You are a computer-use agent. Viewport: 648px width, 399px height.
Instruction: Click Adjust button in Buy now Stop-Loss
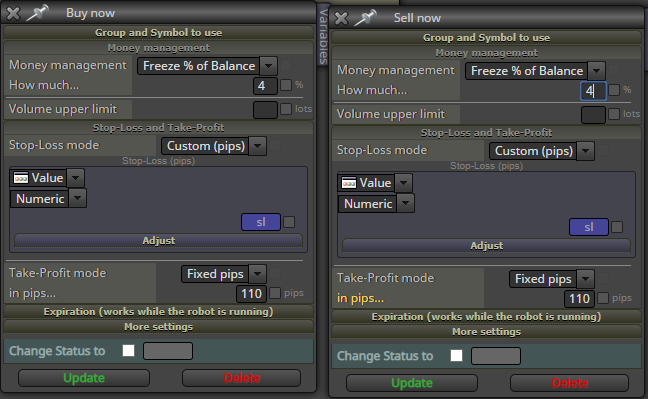(159, 241)
